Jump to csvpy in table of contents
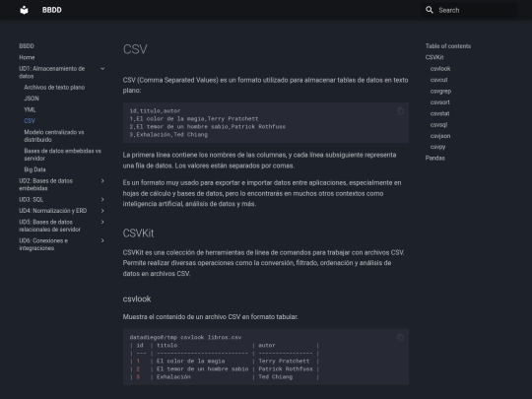Screen dimensions: 532x399 (x=437, y=147)
